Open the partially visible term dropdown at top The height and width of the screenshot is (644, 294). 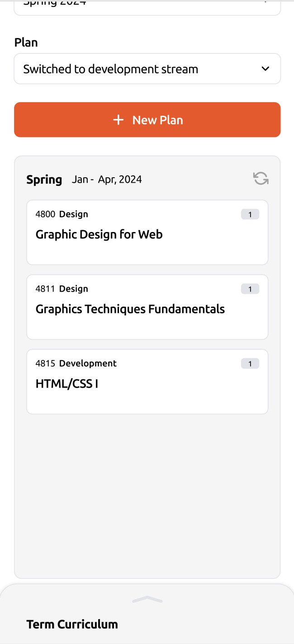click(147, 6)
